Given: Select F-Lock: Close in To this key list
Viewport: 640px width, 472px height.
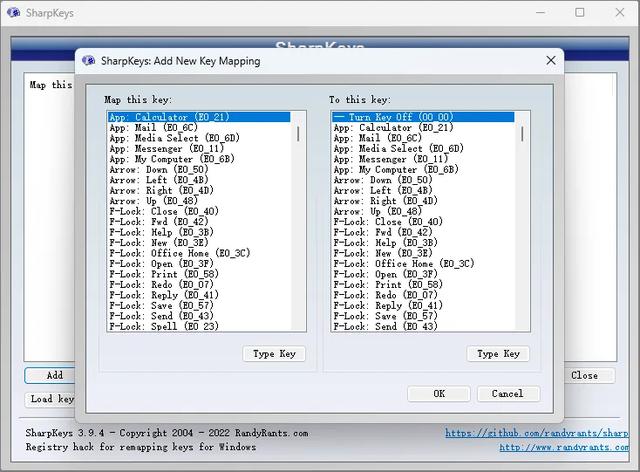Looking at the screenshot, I should click(x=423, y=222).
